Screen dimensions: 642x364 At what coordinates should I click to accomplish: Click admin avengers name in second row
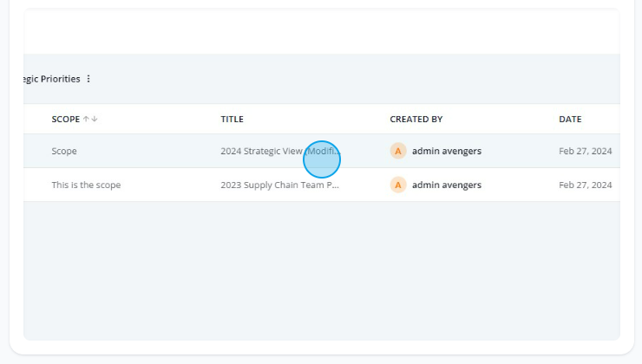[447, 185]
